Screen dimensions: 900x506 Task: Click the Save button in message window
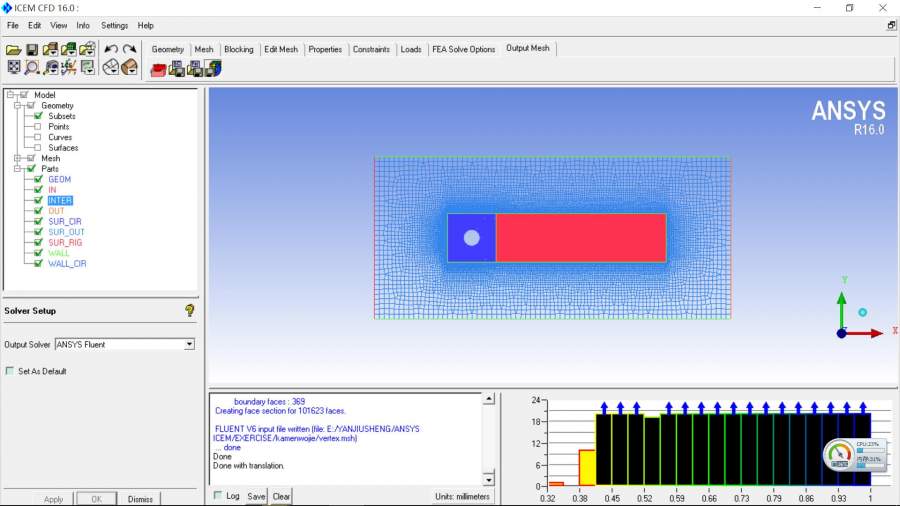[256, 496]
